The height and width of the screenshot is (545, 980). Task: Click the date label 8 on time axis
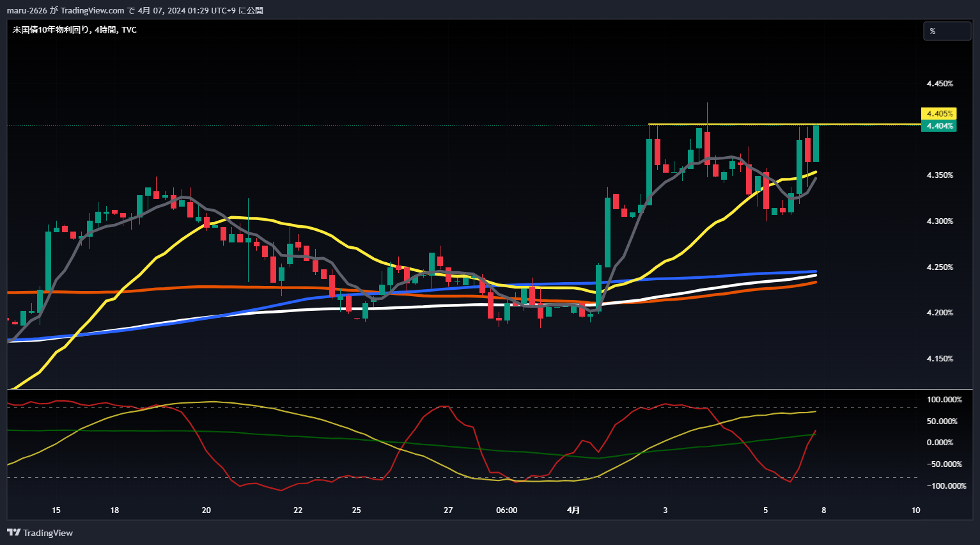824,510
